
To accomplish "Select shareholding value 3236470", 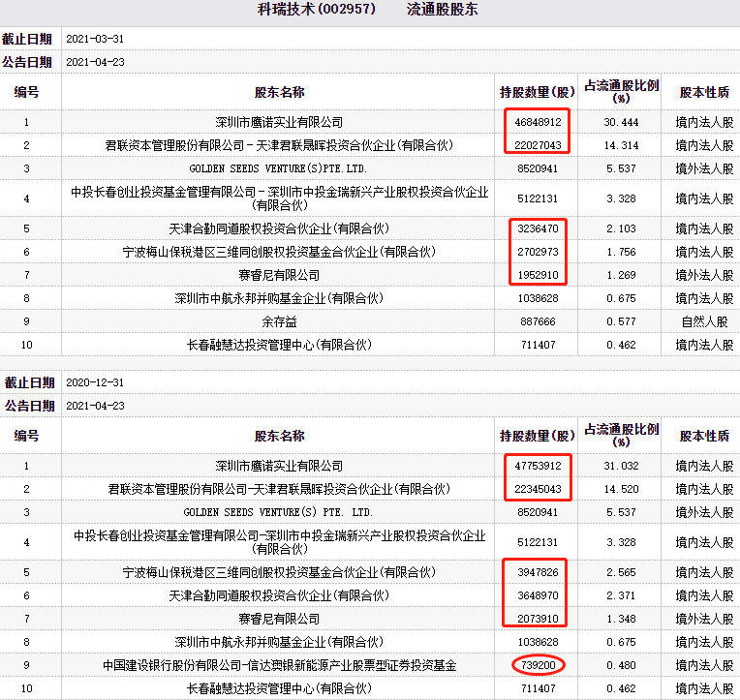I will [x=538, y=228].
